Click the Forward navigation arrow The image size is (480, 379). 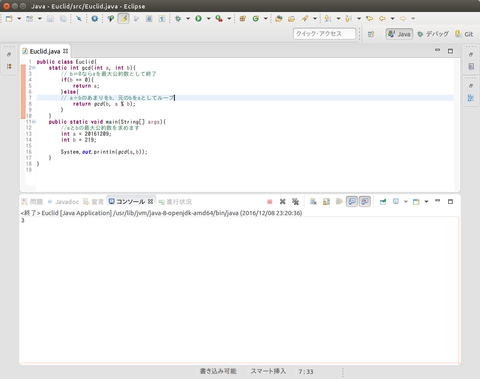[403, 19]
